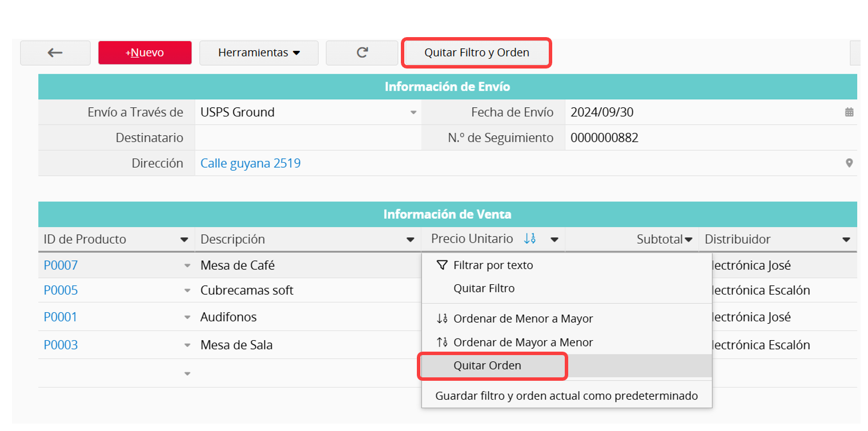
Task: Select Ordenar de Mayor a Menor
Action: (x=523, y=343)
